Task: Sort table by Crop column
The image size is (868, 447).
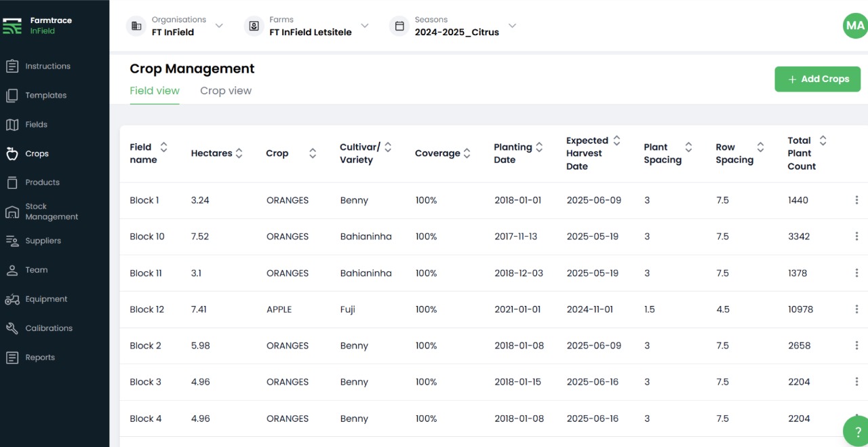Action: 313,153
